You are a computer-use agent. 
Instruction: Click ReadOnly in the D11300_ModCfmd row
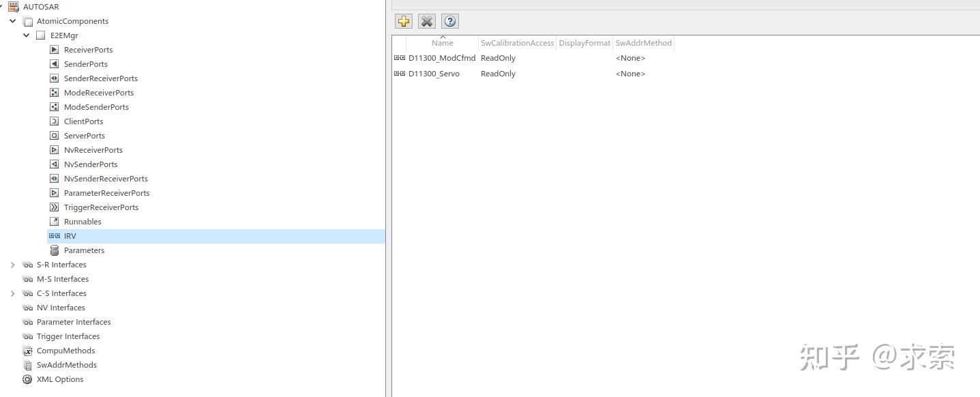point(498,58)
